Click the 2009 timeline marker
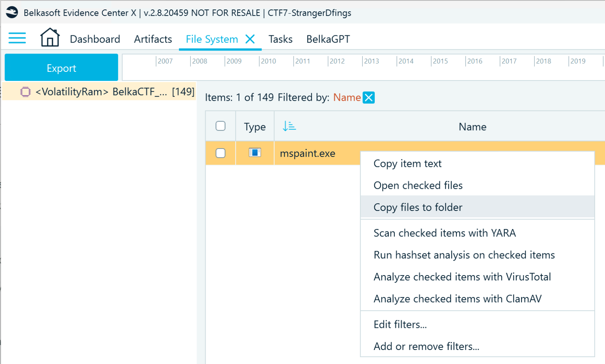Image resolution: width=605 pixels, height=364 pixels. point(234,61)
